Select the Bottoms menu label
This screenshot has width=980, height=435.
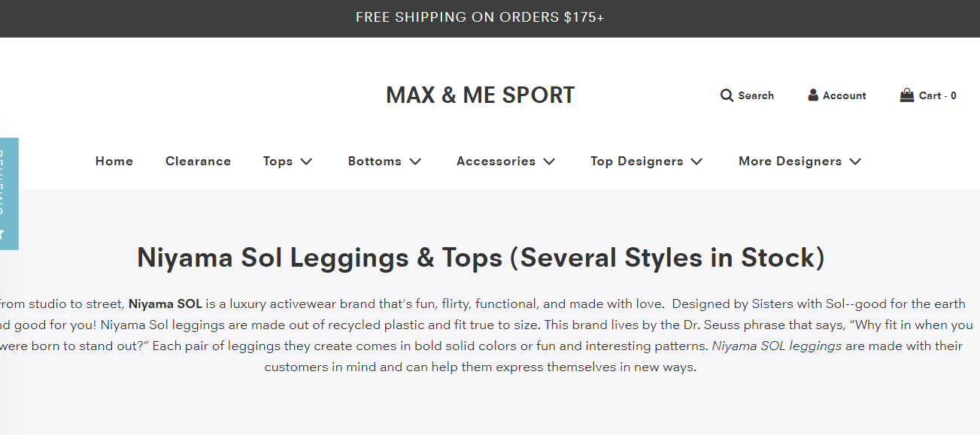tap(375, 162)
